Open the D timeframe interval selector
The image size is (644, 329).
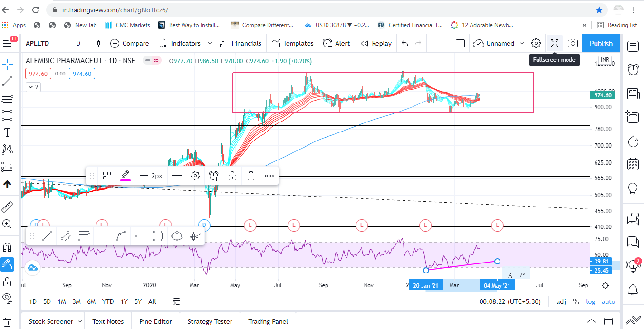(x=78, y=43)
